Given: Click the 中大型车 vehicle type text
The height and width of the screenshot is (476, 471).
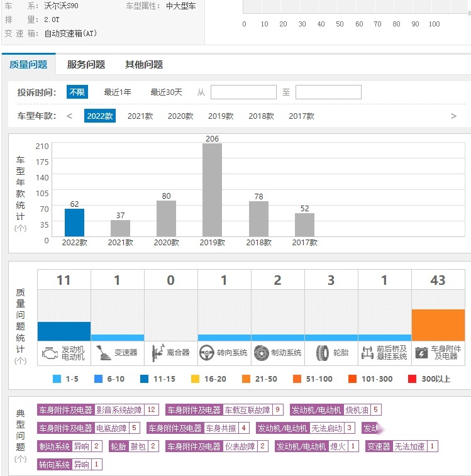Looking at the screenshot, I should click(x=181, y=6).
